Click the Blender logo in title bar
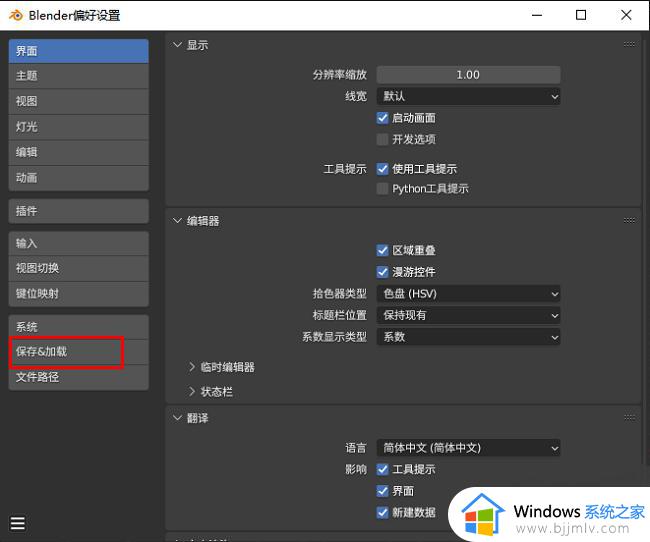Viewport: 650px width, 542px height. (x=16, y=15)
